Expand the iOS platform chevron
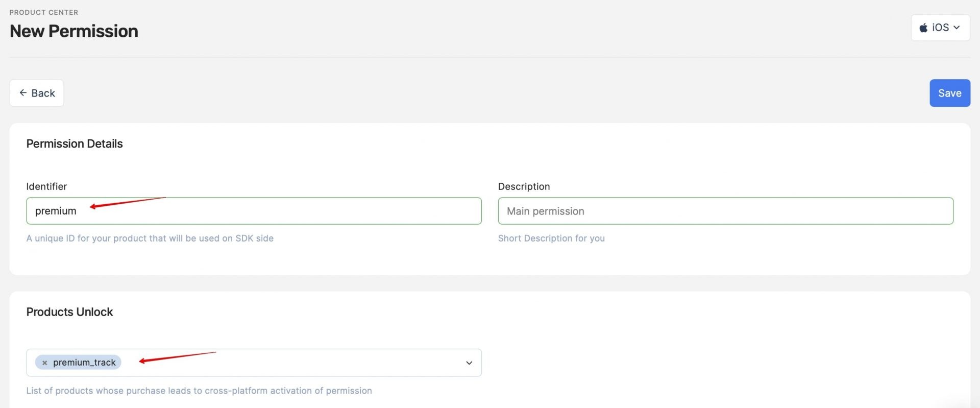This screenshot has width=980, height=408. 957,28
